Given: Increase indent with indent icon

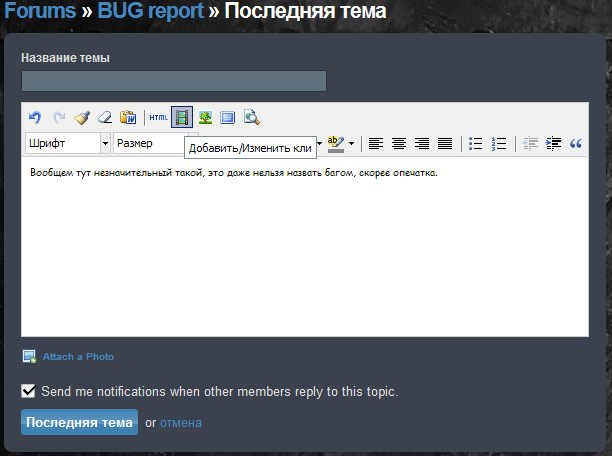Looking at the screenshot, I should (553, 144).
